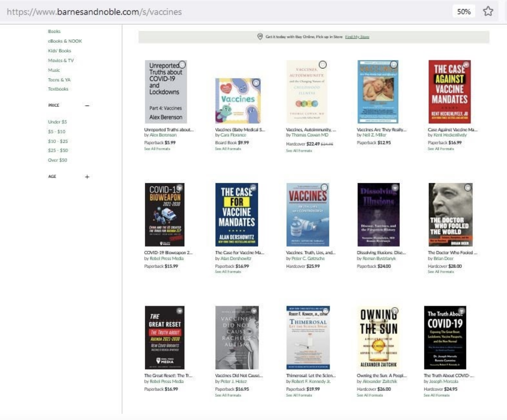Select the Music category
This screenshot has width=507, height=420.
pos(54,70)
